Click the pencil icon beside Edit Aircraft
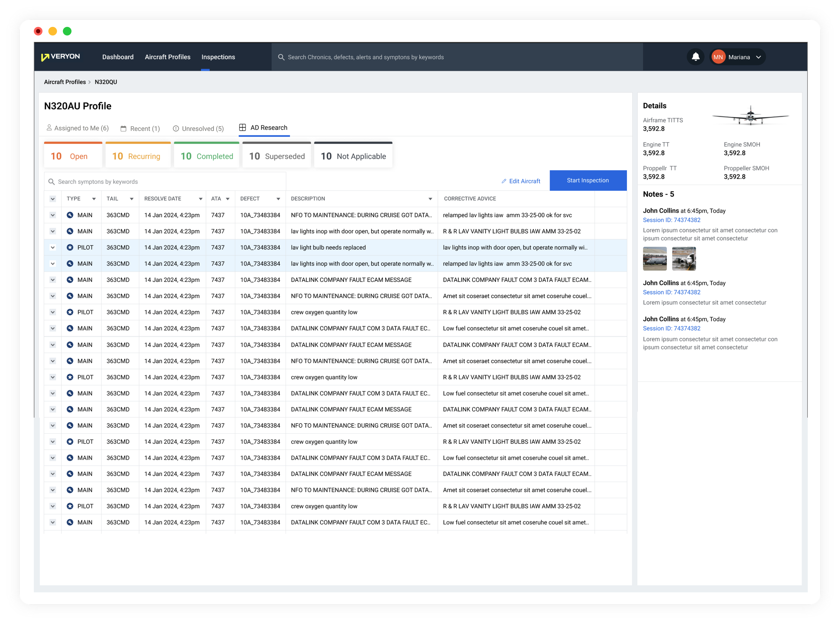840x624 pixels. [x=503, y=181]
